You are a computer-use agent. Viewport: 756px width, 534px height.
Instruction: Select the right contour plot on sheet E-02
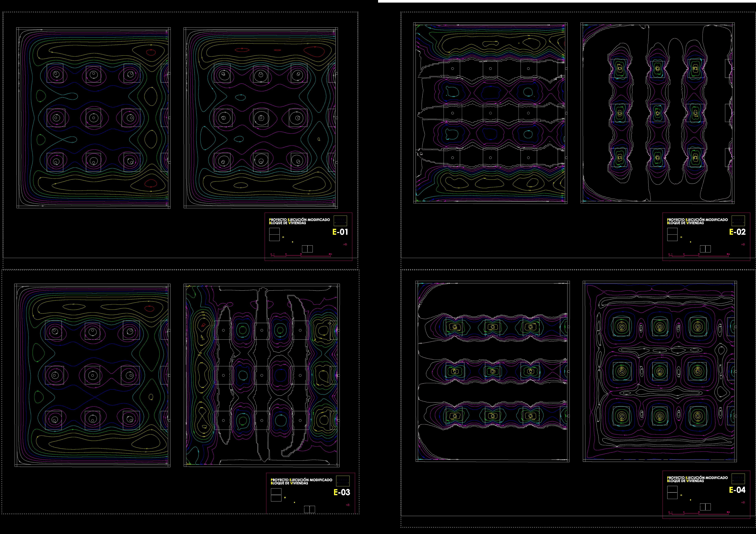pos(658,113)
